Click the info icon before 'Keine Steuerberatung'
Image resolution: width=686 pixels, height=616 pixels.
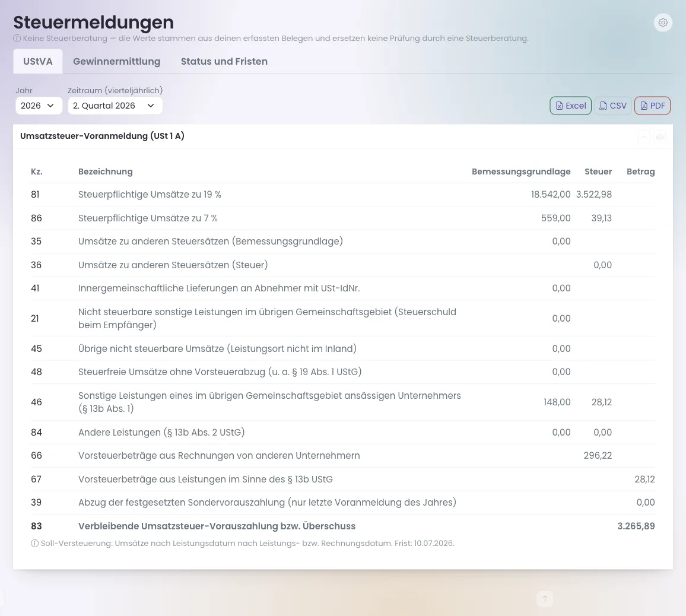[17, 39]
